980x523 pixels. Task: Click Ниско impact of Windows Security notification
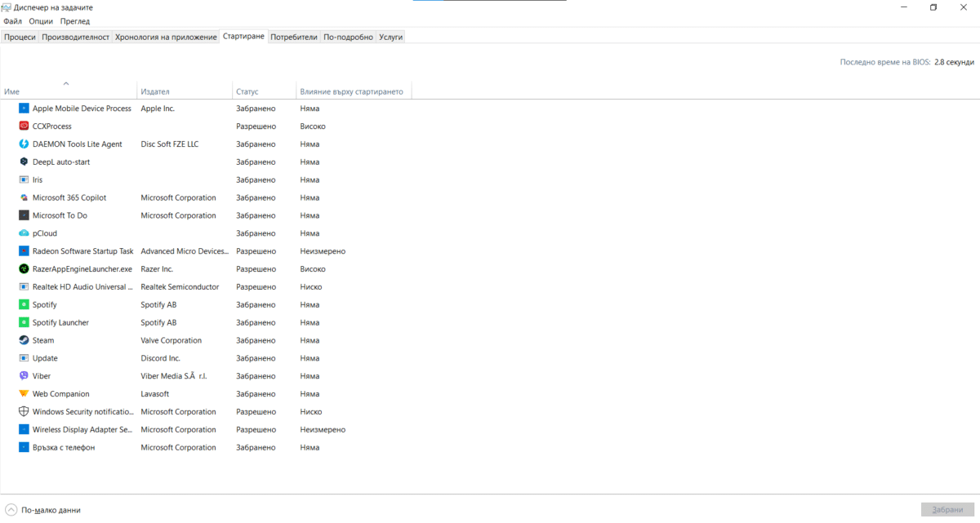(x=311, y=412)
